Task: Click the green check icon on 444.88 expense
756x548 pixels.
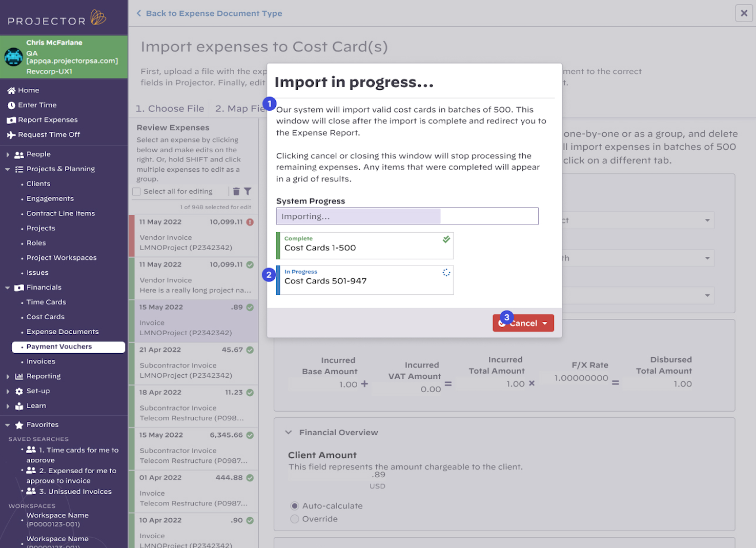Action: [250, 478]
